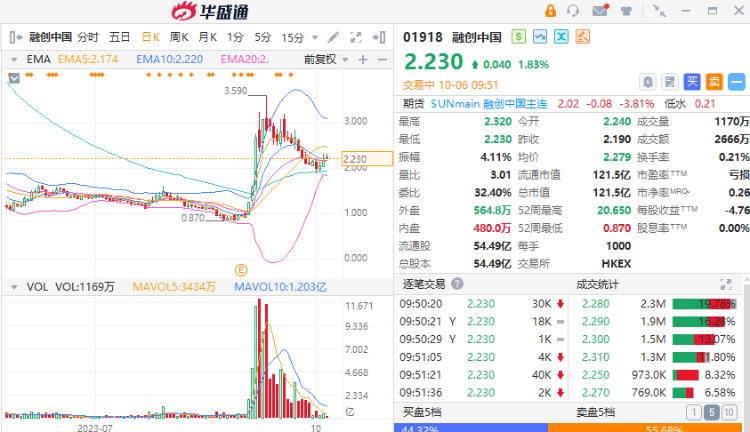Switch to 15分 fifteen-minute chart
Screen dimensions: 750x432
coord(293,37)
